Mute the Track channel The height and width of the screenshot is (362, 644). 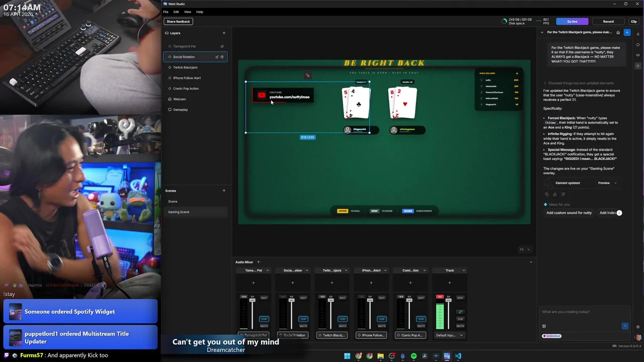[x=460, y=326]
